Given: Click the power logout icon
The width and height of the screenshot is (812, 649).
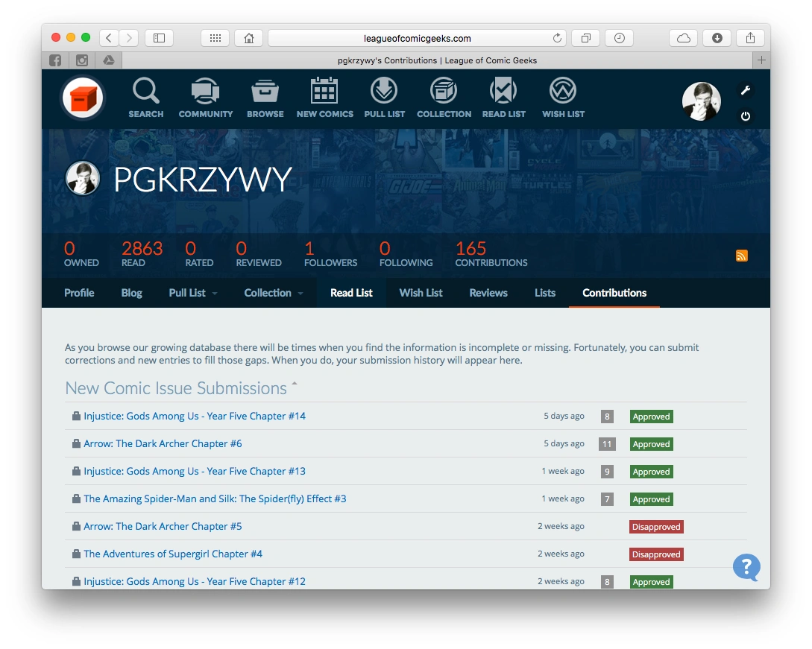Looking at the screenshot, I should (745, 116).
